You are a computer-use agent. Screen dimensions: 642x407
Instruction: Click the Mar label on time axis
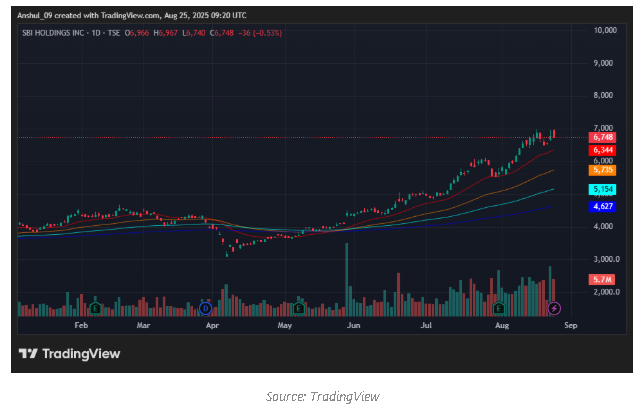coord(143,326)
